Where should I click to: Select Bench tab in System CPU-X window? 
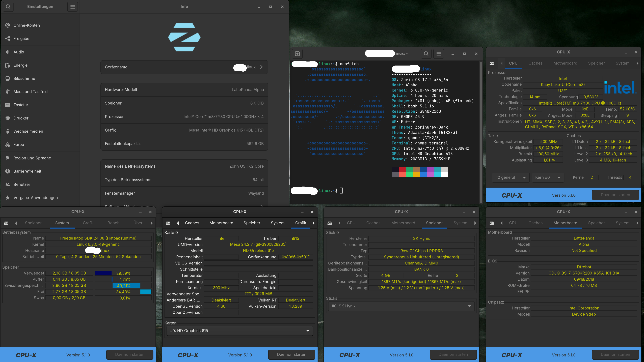click(x=113, y=223)
